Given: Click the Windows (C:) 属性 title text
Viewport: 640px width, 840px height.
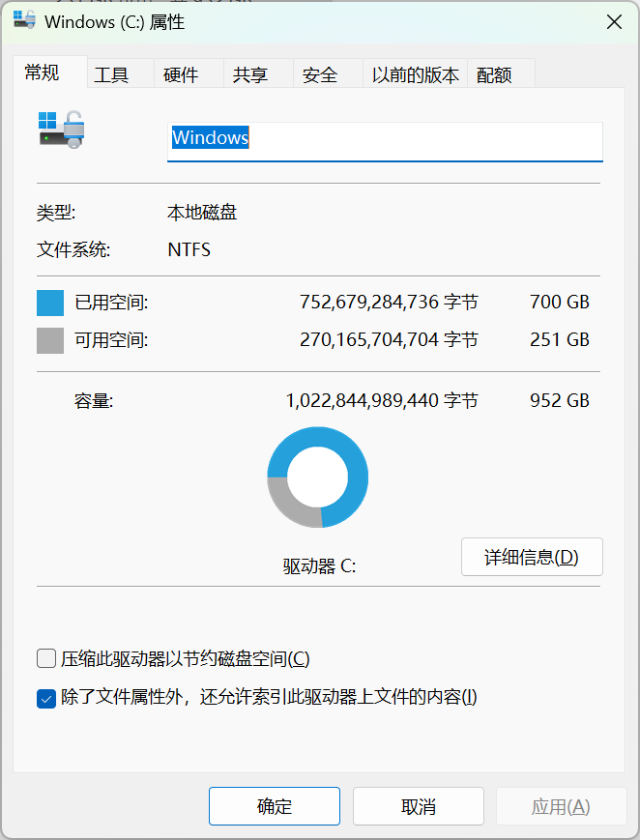Looking at the screenshot, I should click(115, 22).
